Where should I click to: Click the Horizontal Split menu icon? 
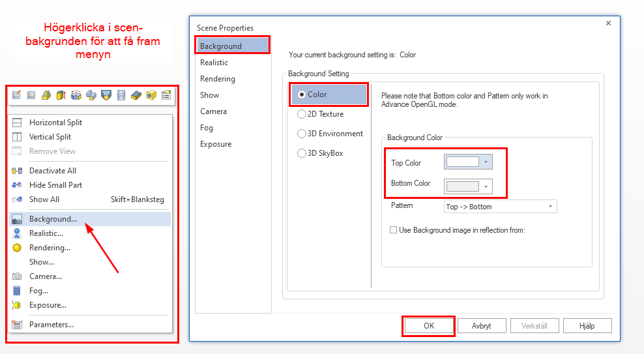tap(17, 123)
